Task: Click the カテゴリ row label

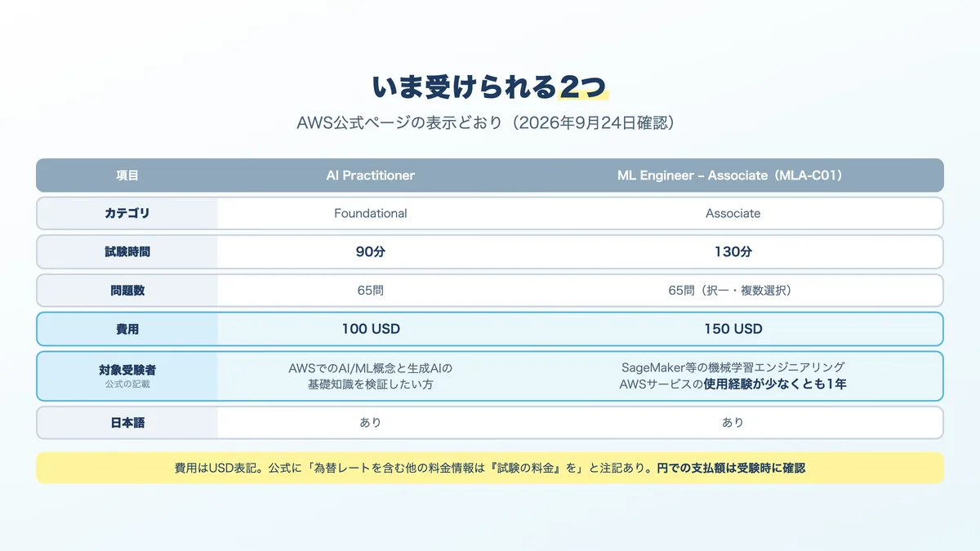Action: (127, 213)
